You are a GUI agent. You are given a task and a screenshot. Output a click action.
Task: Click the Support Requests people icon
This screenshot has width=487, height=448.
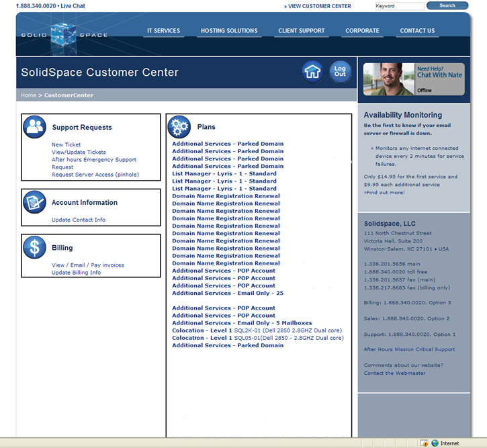[34, 127]
